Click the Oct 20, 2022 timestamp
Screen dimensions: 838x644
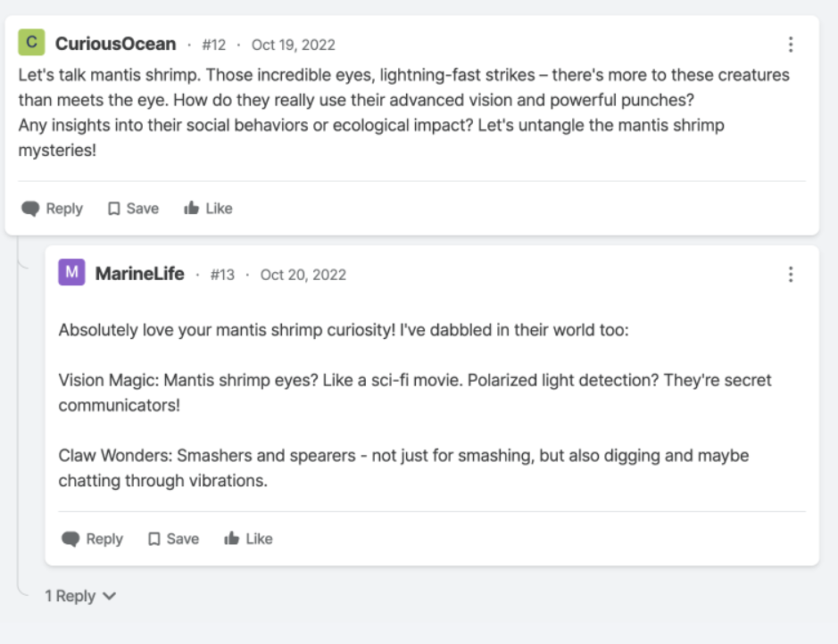303,275
